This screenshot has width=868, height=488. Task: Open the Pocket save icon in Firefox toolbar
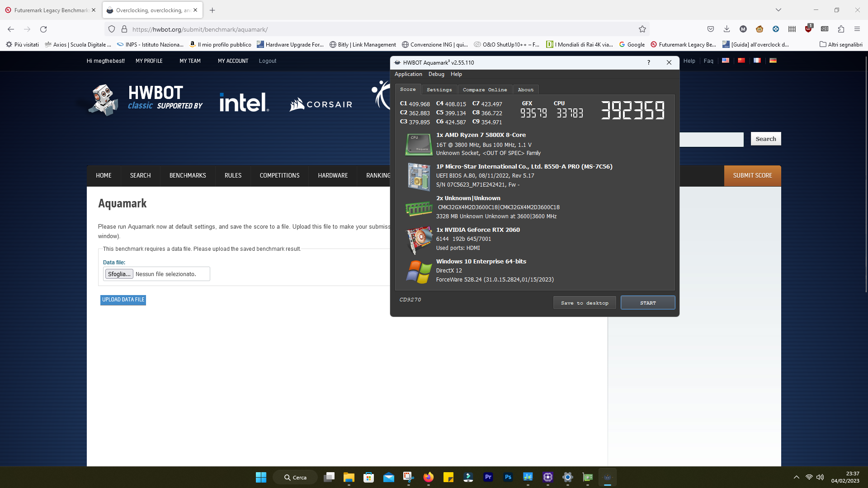tap(711, 29)
